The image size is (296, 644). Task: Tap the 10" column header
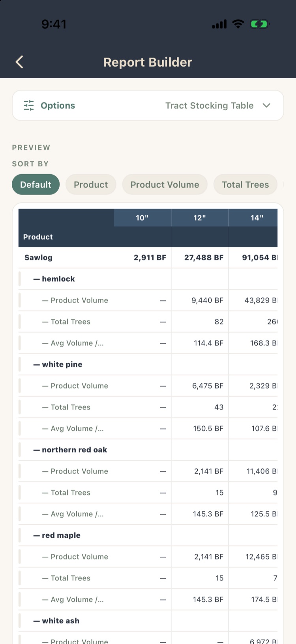[x=142, y=218]
